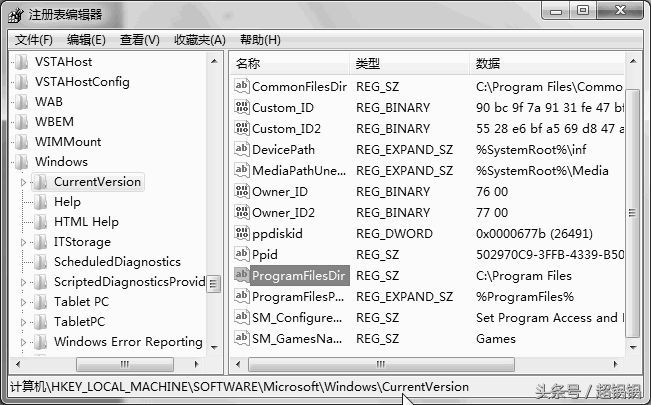Open the 收藏夹(A) menu
This screenshot has height=405, width=651.
point(200,40)
